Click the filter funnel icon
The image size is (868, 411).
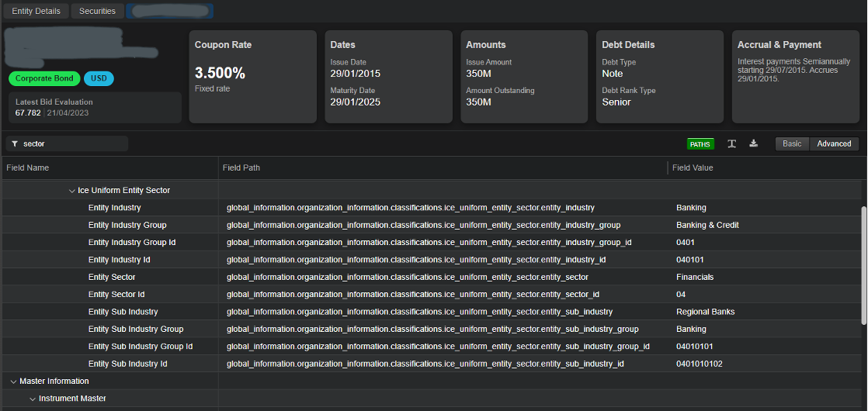point(15,143)
